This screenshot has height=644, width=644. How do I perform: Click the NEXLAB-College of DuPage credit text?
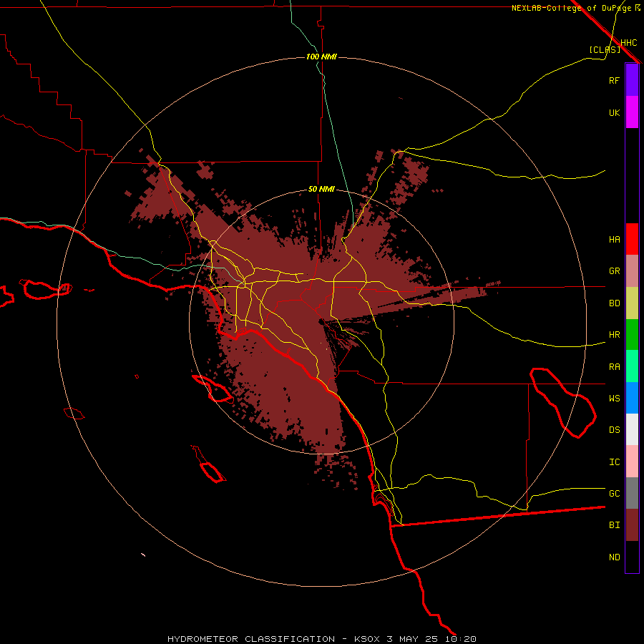click(571, 8)
